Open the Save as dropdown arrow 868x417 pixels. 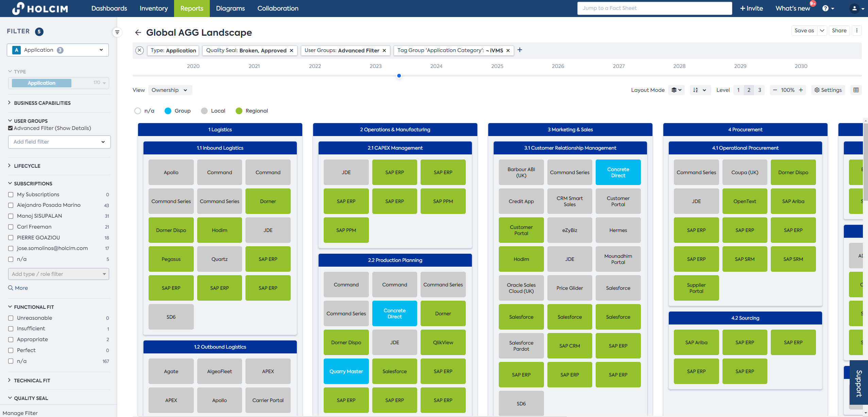822,31
